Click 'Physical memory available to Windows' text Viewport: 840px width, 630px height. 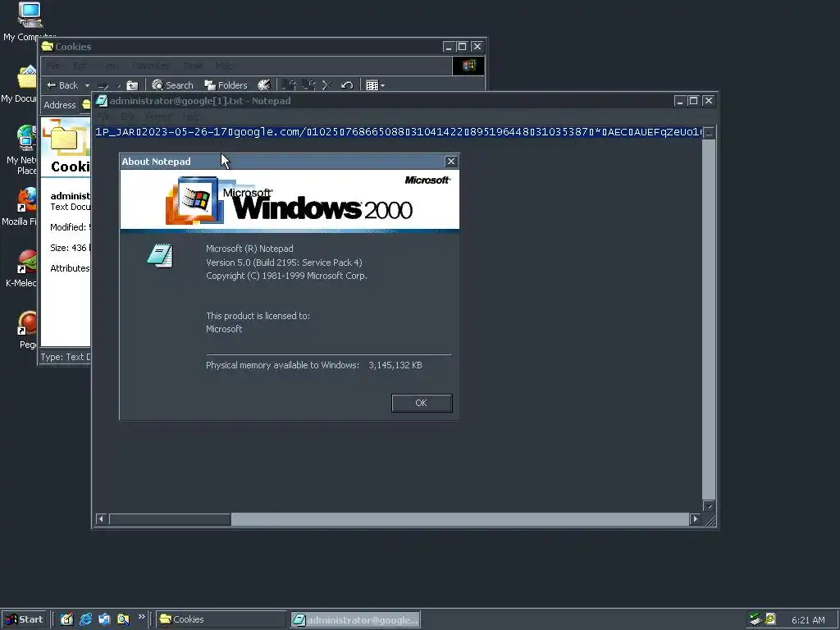[x=282, y=365]
